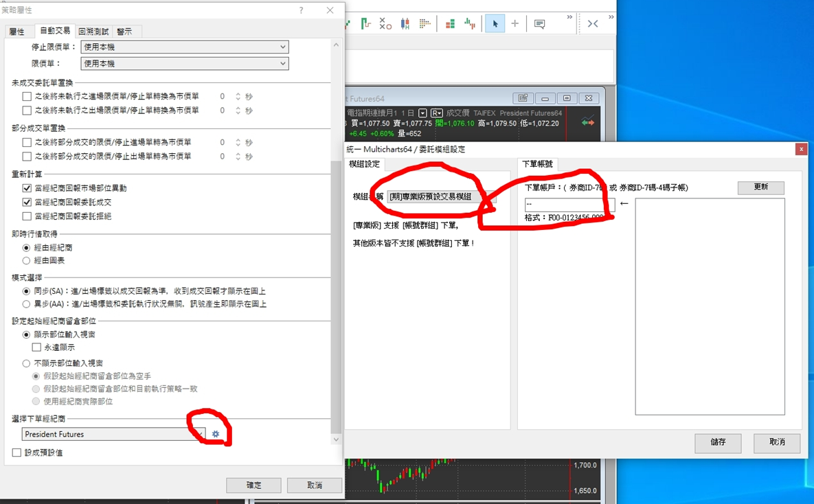Switch to the 回溯測試 tab

(93, 32)
